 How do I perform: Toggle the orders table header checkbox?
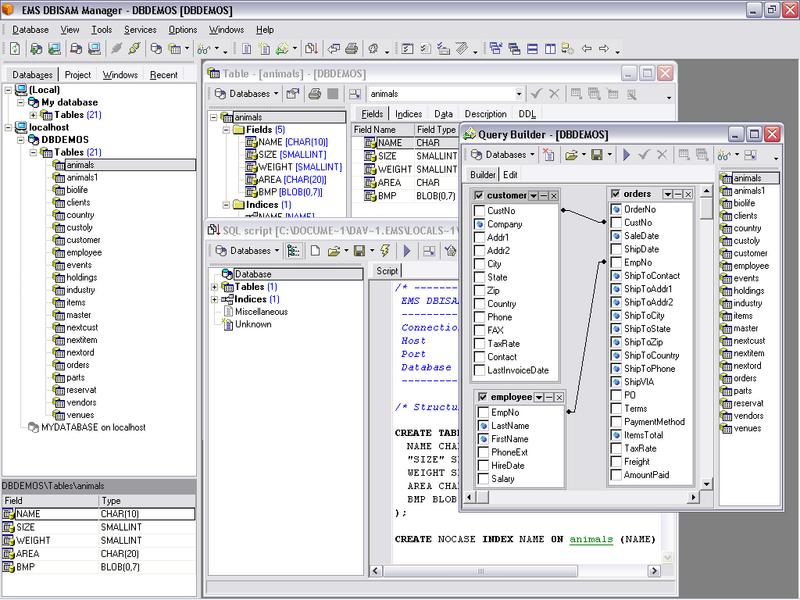pyautogui.click(x=615, y=194)
